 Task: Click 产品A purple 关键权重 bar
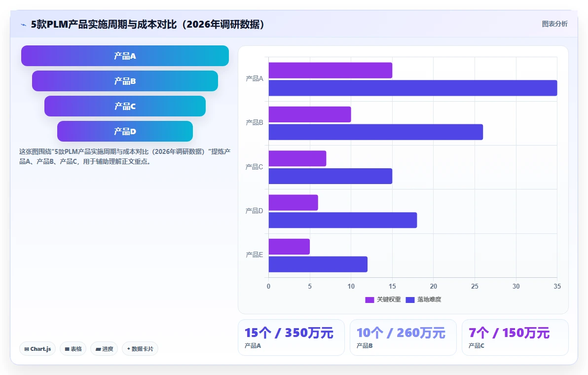pyautogui.click(x=331, y=71)
